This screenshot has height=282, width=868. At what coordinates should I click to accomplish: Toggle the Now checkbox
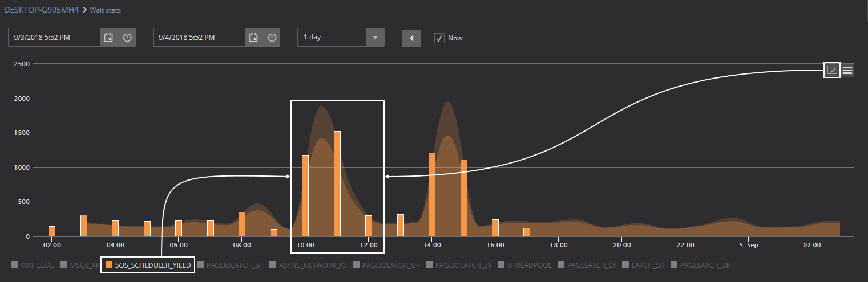click(439, 38)
